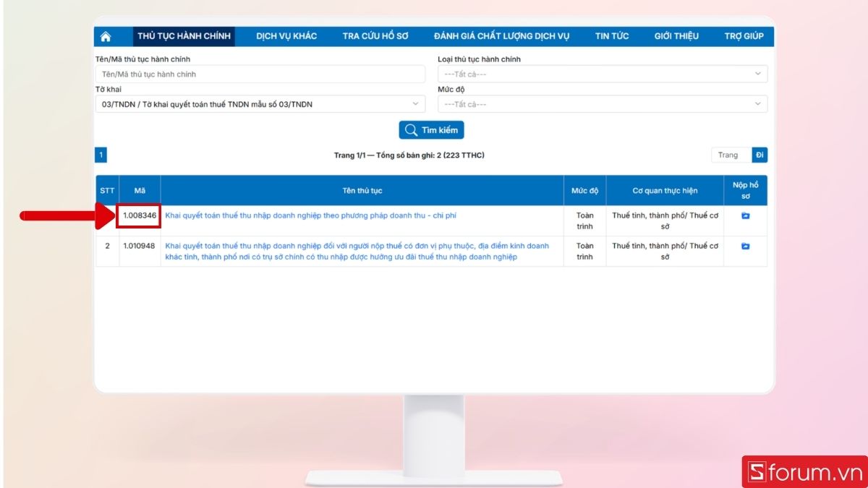Screen dimensions: 868x488
Task: Open the TRA CỨU HỒ SƠ menu
Action: (375, 36)
